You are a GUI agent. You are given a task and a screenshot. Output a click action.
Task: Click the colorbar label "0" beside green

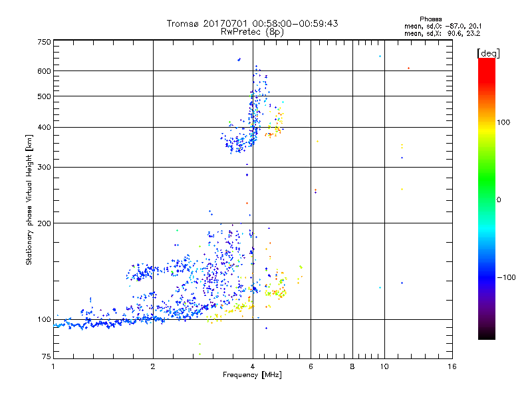click(x=499, y=199)
